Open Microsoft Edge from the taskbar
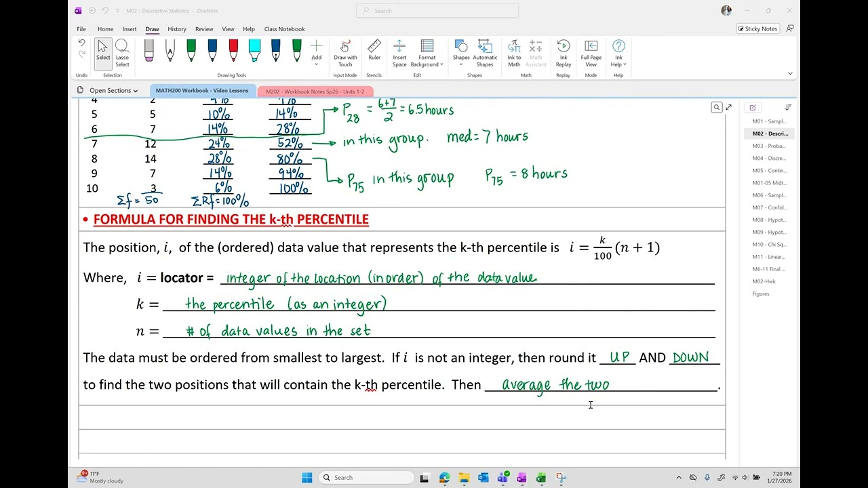This screenshot has height=488, width=868. coord(444,477)
